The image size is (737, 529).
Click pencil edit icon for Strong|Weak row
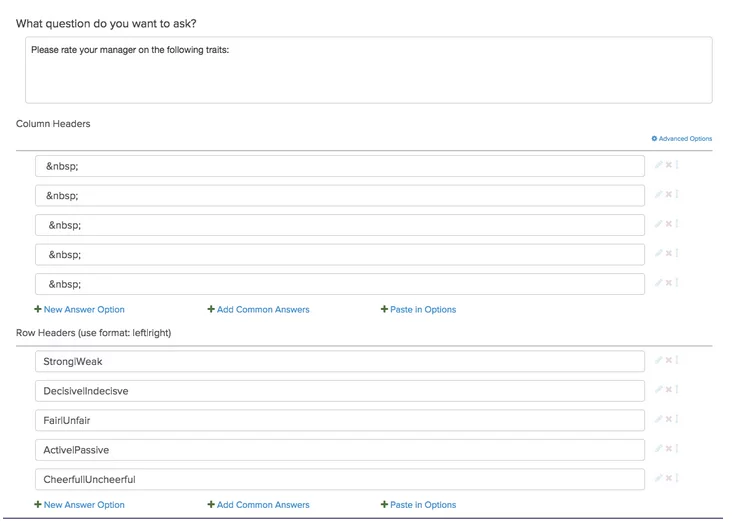pyautogui.click(x=658, y=361)
